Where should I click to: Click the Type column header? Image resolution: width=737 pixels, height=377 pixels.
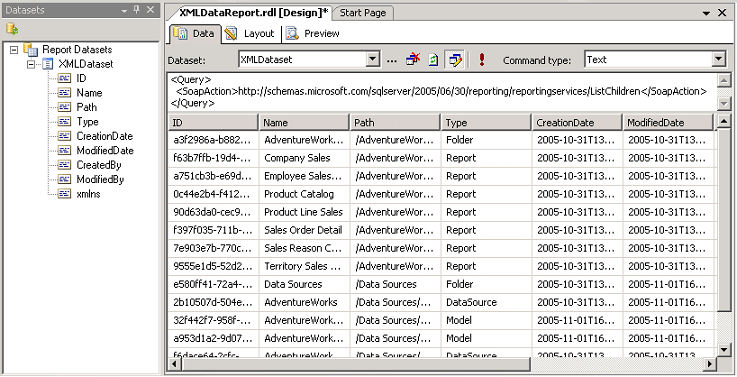click(486, 122)
